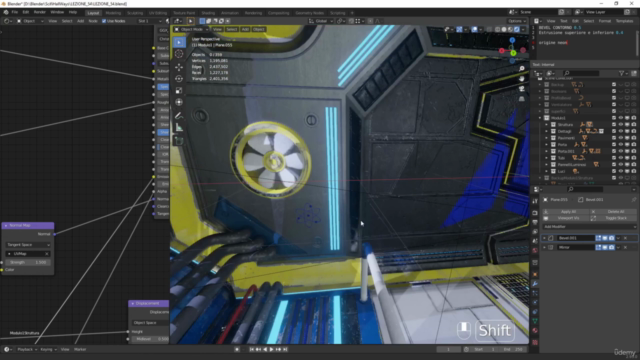The image size is (640, 360).
Task: Toggle exclude checkbox for Ventolatore collection
Action: click(614, 104)
